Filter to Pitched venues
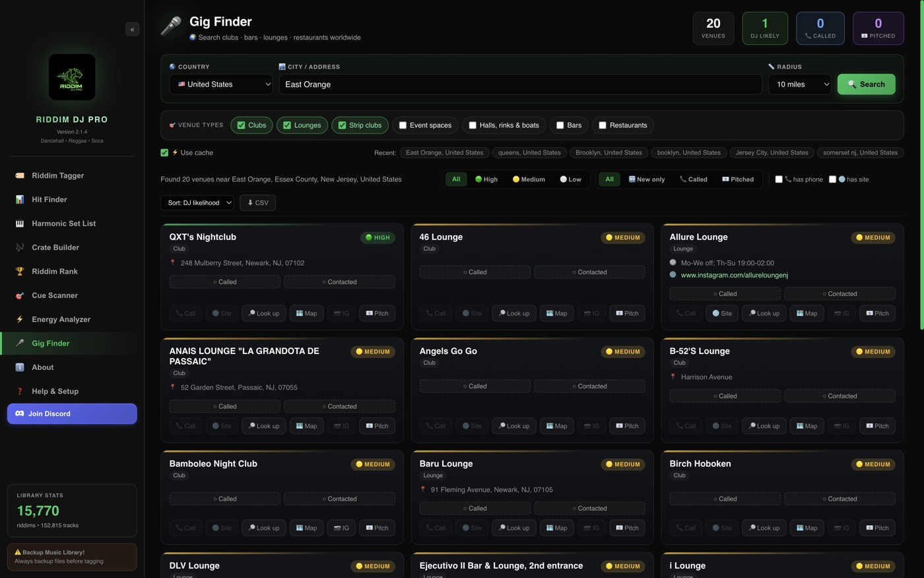The height and width of the screenshot is (578, 924). click(738, 179)
